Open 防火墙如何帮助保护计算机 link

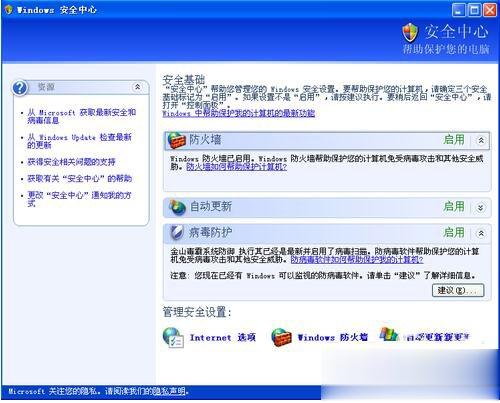pos(236,167)
